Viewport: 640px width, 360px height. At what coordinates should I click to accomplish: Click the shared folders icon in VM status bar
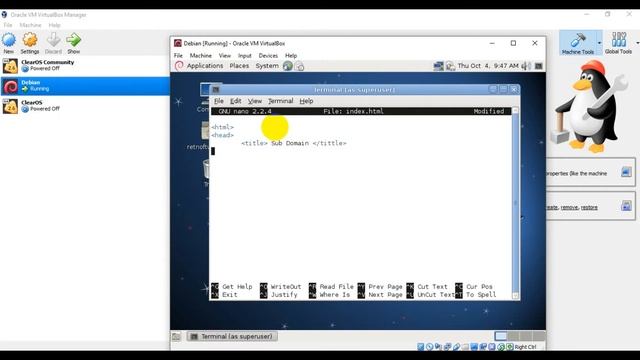tap(465, 347)
